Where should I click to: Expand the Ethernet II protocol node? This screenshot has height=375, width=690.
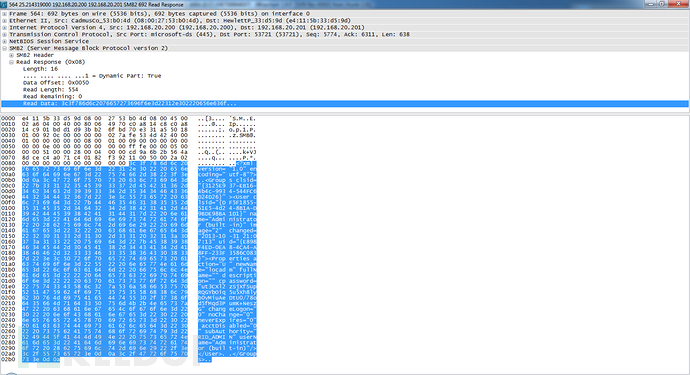4,21
